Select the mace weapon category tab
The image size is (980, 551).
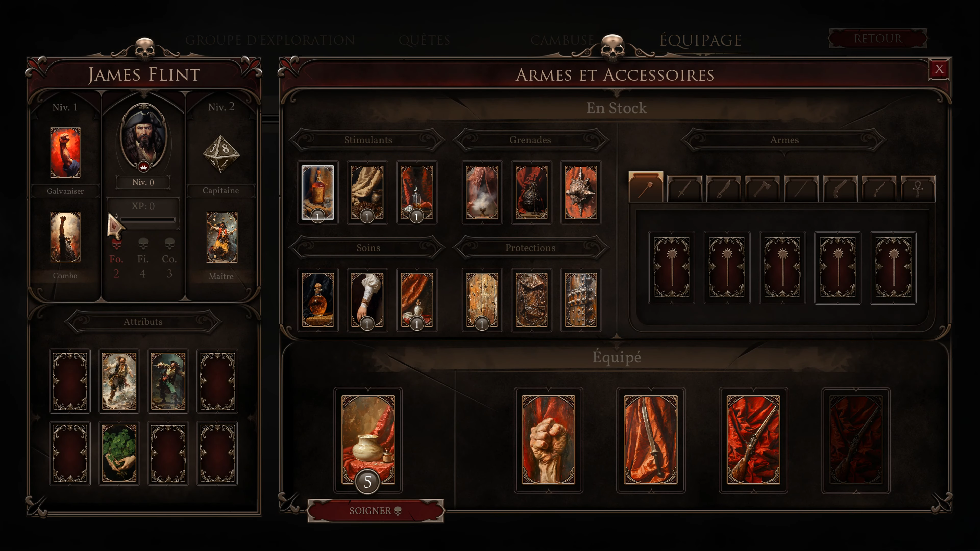click(x=646, y=187)
